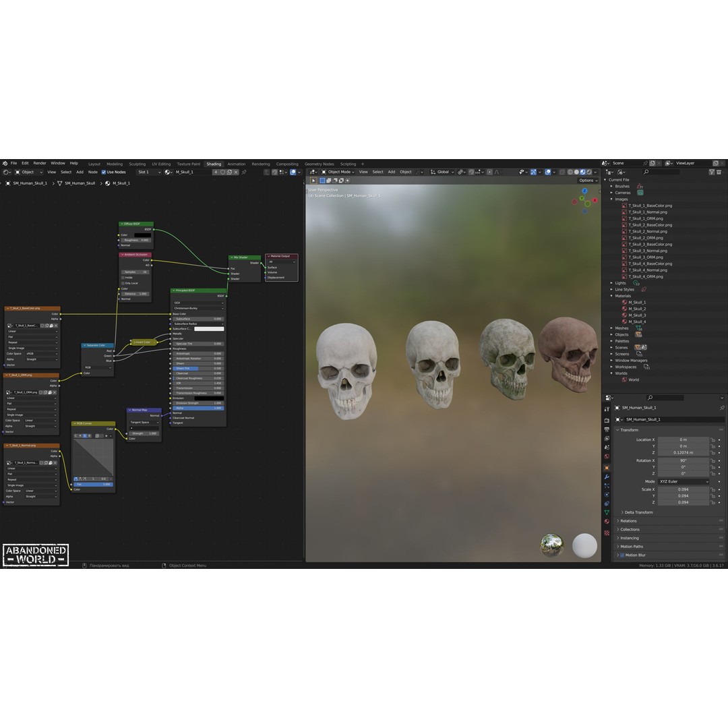Expand the Meshes entry in outliner
The image size is (728, 728).
(612, 328)
